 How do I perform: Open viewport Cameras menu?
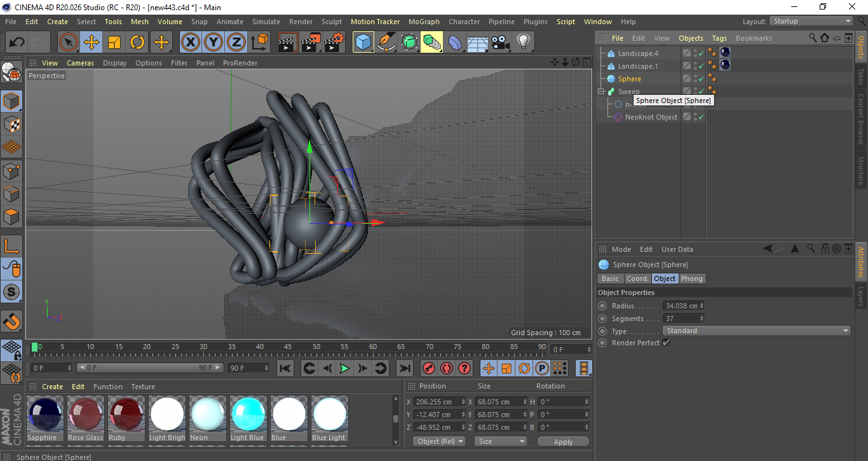pos(80,63)
